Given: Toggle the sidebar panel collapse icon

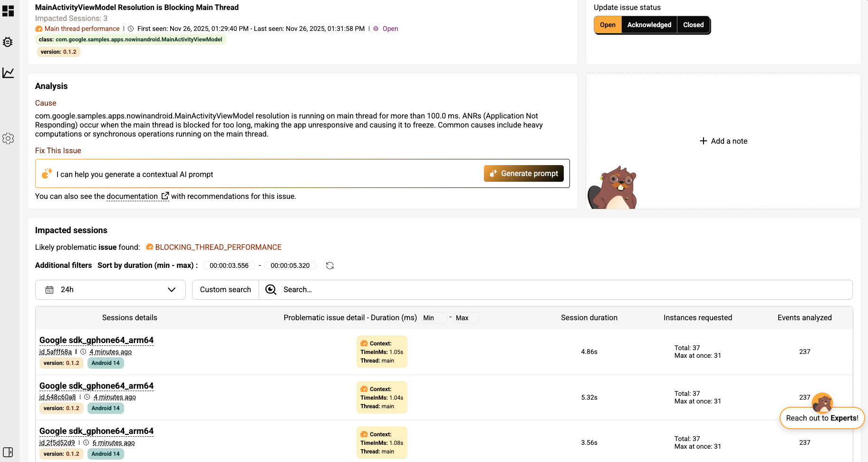Looking at the screenshot, I should coord(8,452).
